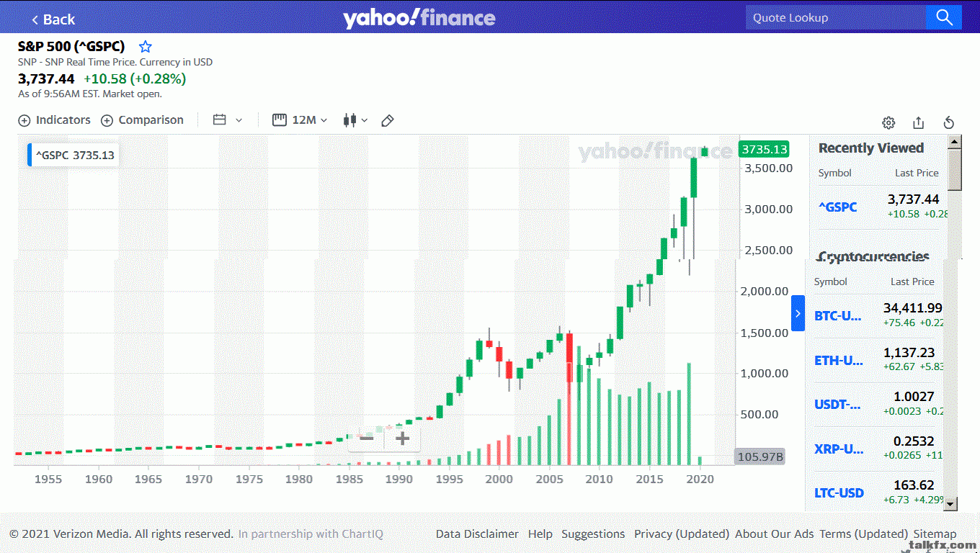Viewport: 980px width, 553px height.
Task: Click the 2020 label on the time axis
Action: click(699, 479)
